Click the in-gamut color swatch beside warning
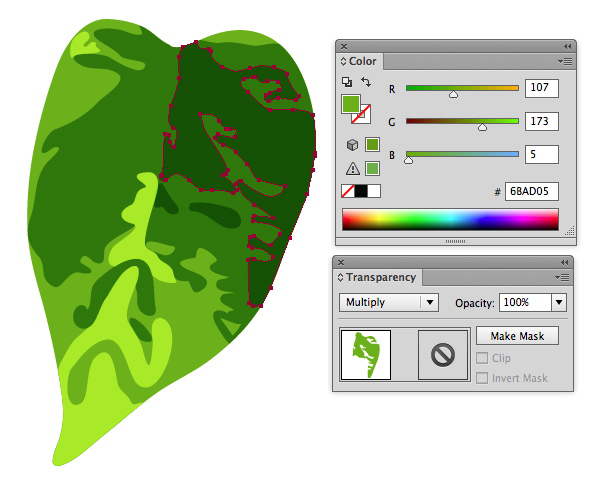Screen dimensions: 600x480 372,168
